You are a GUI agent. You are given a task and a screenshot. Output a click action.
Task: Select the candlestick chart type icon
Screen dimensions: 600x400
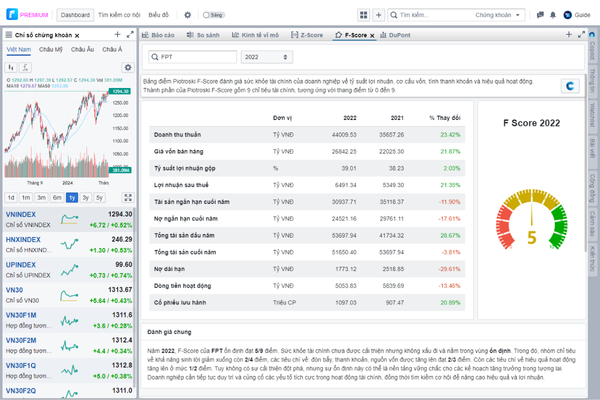point(11,67)
